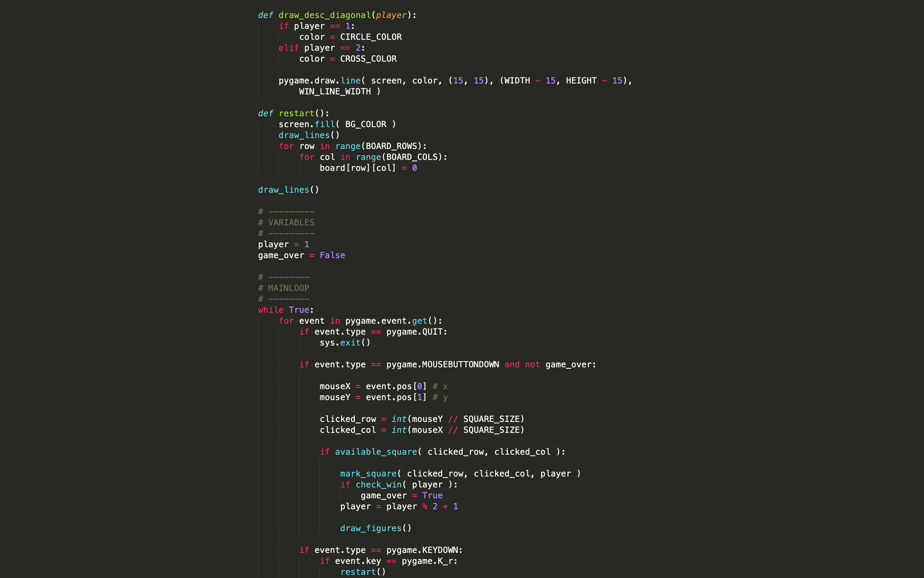
Task: Click 'if event.key == pygame.K_r:' line
Action: [x=389, y=561]
